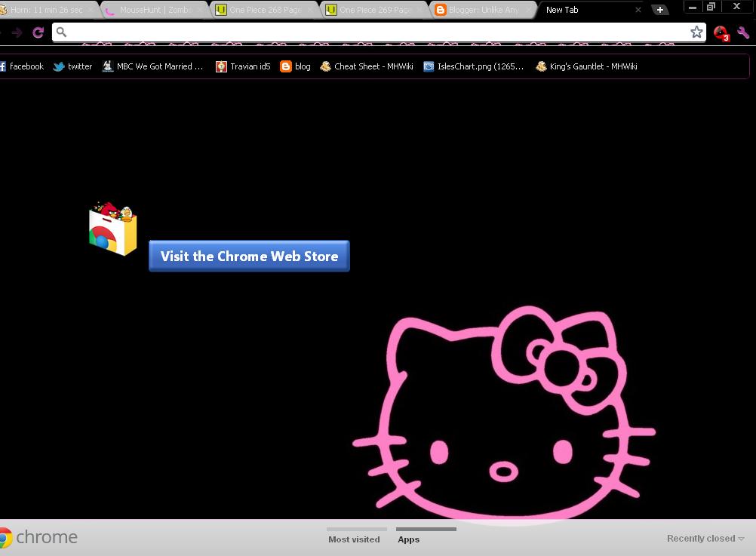
Task: Close the New Tab tab
Action: click(x=638, y=10)
